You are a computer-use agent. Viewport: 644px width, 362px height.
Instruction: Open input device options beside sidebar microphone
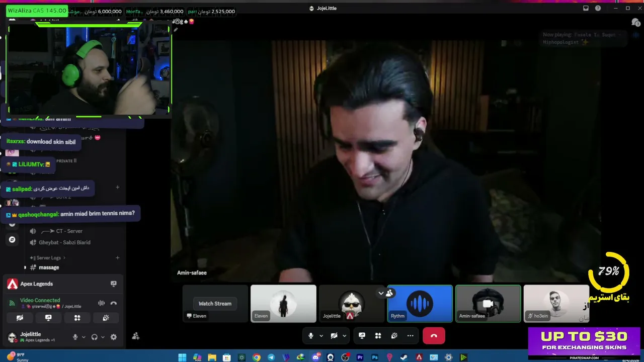click(83, 337)
